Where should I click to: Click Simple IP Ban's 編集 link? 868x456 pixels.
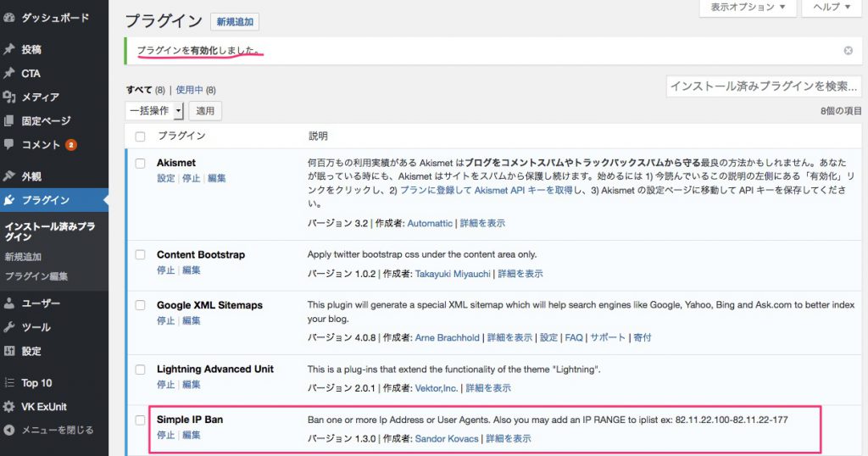(191, 435)
